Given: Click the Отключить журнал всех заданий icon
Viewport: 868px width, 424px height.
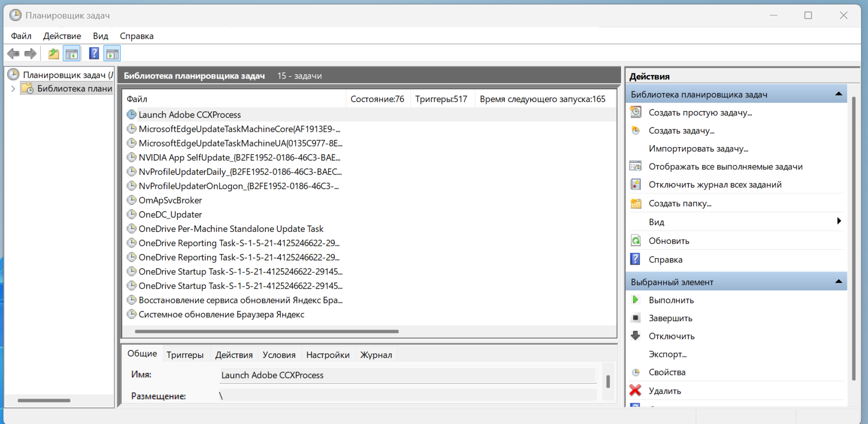Looking at the screenshot, I should (x=636, y=184).
